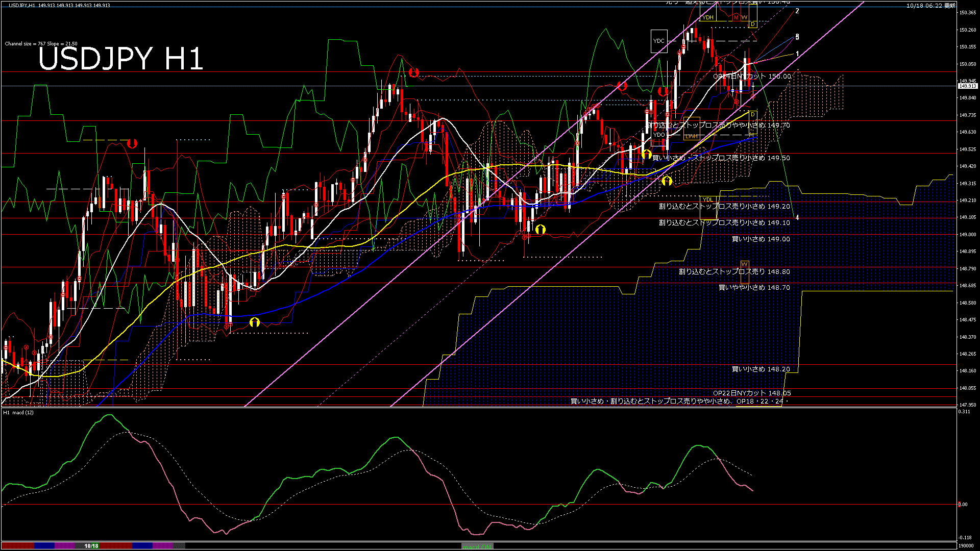Click the leftmost red down-arrow signal marker
The width and height of the screenshot is (980, 551).
(132, 143)
